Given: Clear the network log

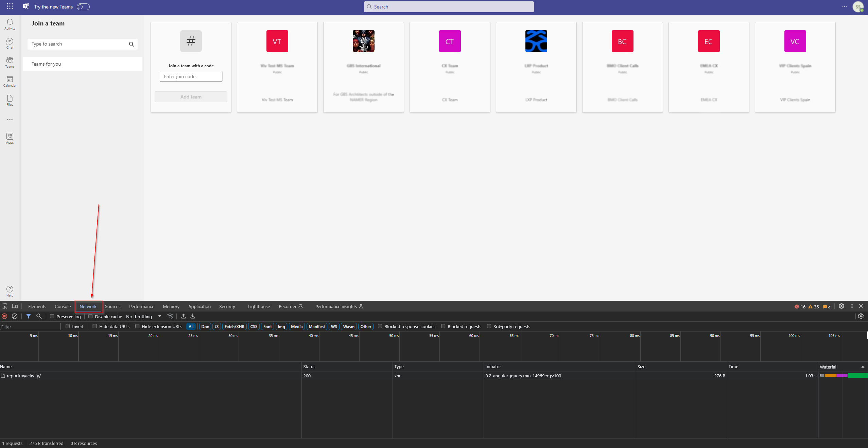Looking at the screenshot, I should [x=15, y=316].
